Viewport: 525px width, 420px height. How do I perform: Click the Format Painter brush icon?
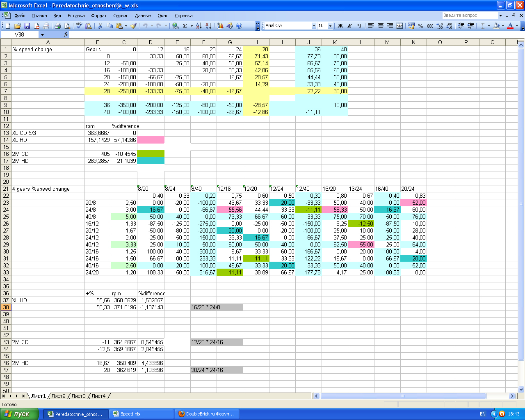[133, 26]
